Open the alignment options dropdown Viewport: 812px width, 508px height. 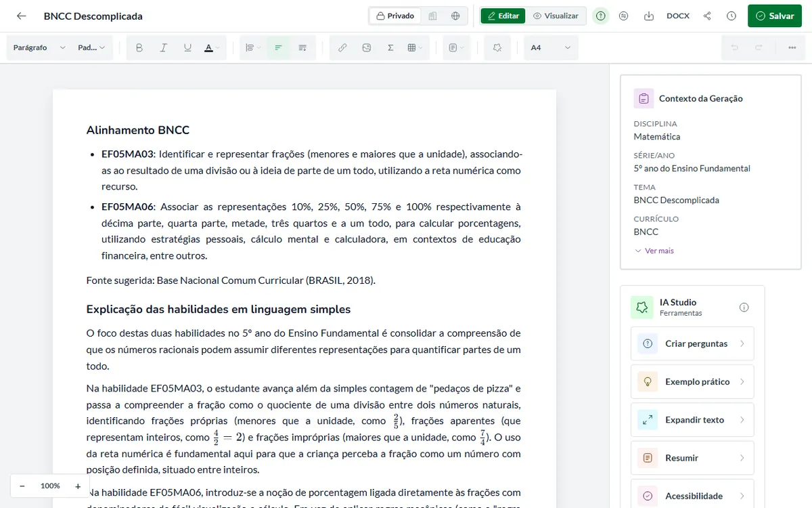(x=253, y=47)
